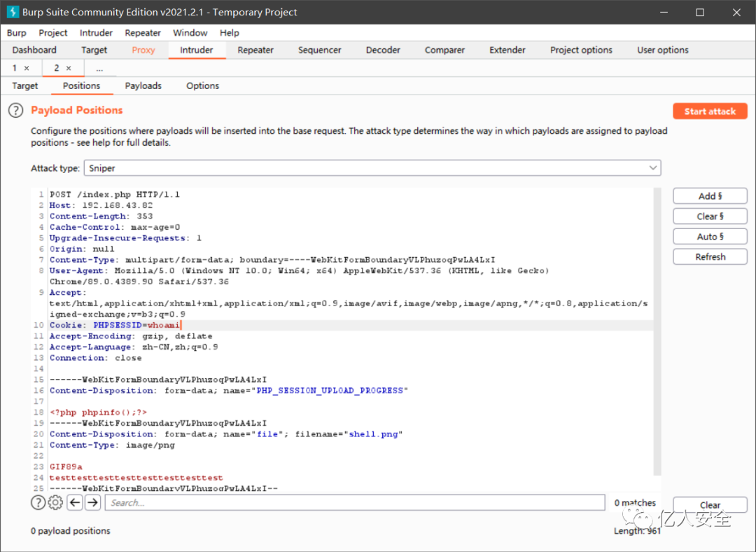Switch to the Project options tab
The image size is (756, 552).
[x=581, y=50]
